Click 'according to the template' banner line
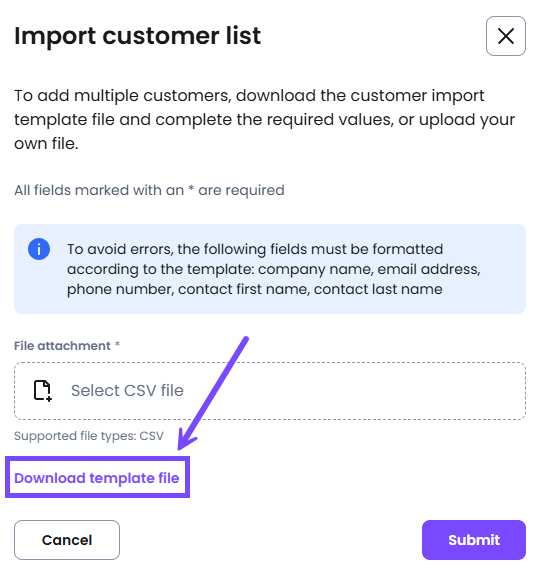The width and height of the screenshot is (538, 574). tap(273, 269)
